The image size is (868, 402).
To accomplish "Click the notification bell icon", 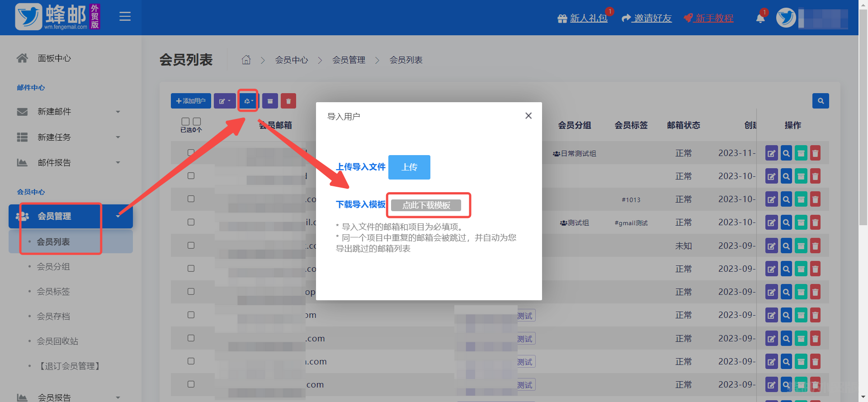I will [760, 18].
